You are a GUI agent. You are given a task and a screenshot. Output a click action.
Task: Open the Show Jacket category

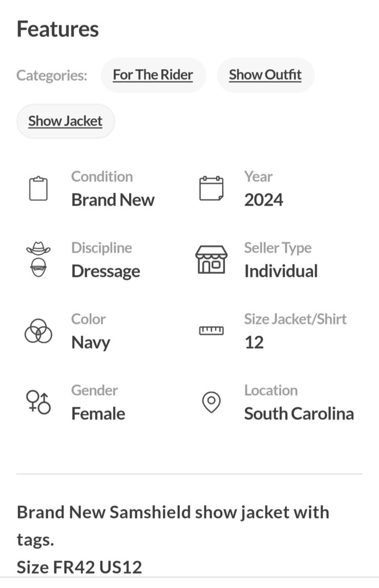click(65, 121)
